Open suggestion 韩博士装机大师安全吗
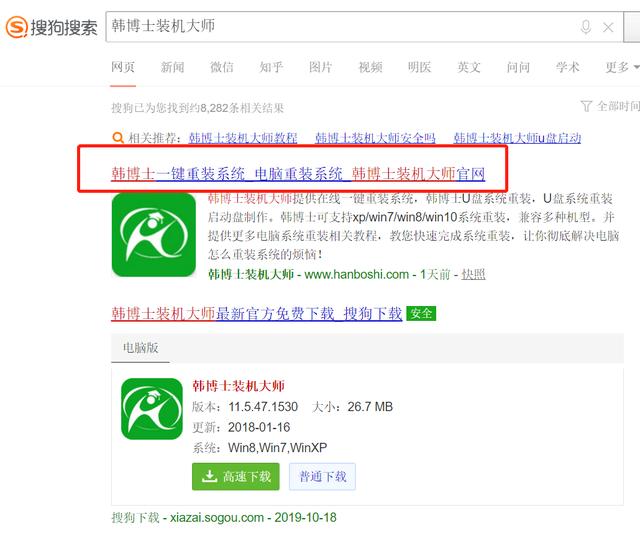Viewport: 640px width, 533px height. coord(375,138)
